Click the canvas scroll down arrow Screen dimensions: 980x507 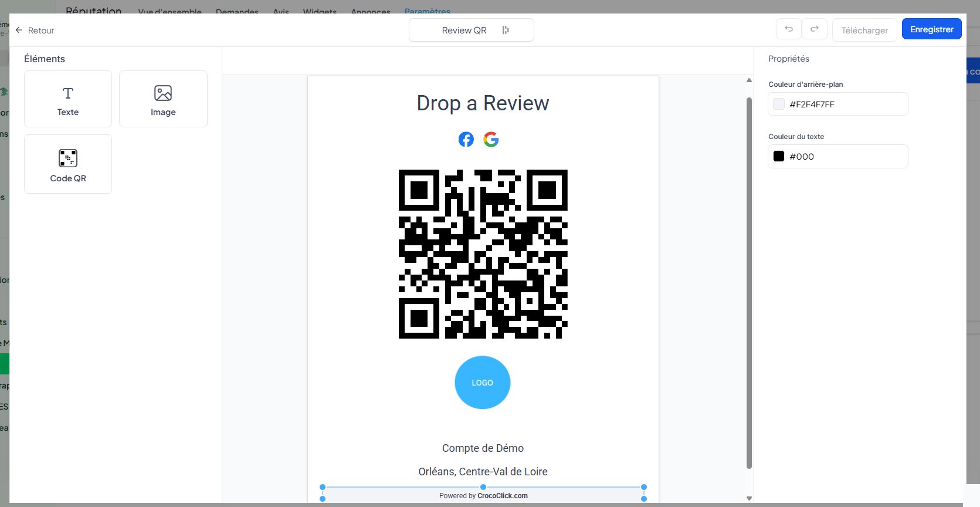coord(749,498)
